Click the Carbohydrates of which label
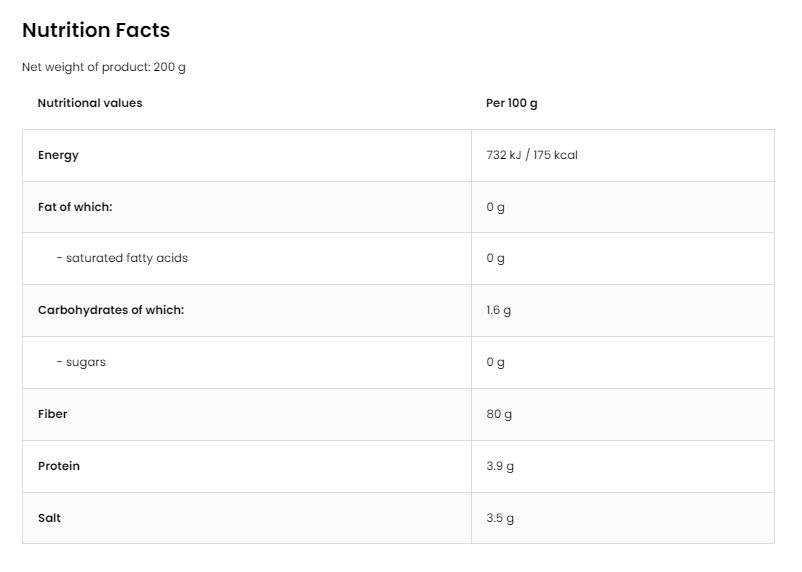This screenshot has height=572, width=802. pos(111,310)
